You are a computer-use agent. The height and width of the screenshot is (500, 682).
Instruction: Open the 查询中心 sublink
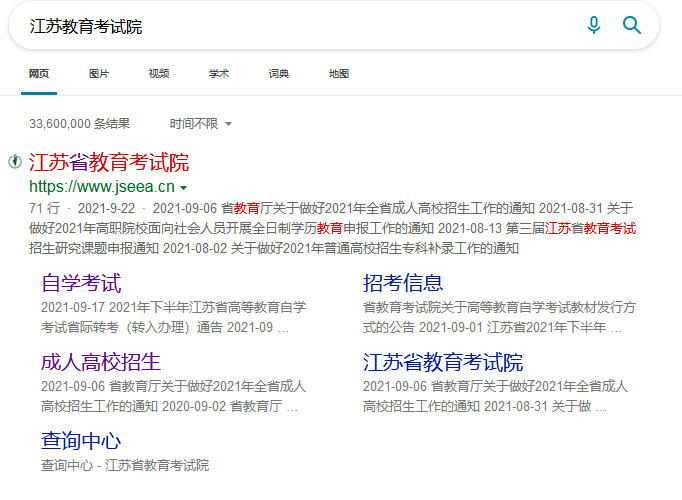[x=81, y=440]
